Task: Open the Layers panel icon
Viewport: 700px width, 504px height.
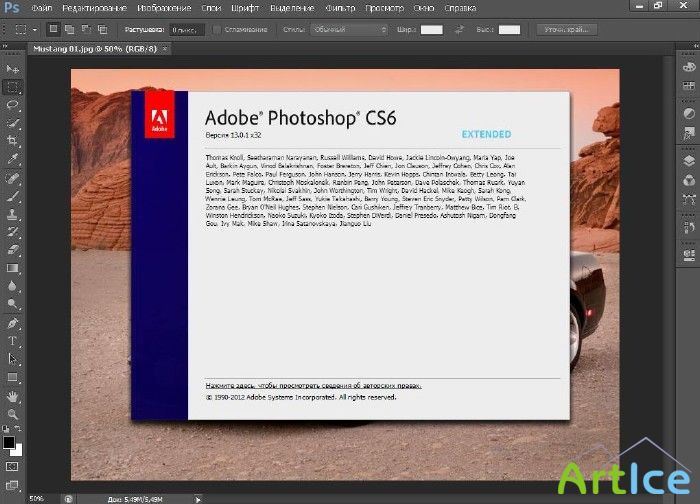Action: (689, 161)
